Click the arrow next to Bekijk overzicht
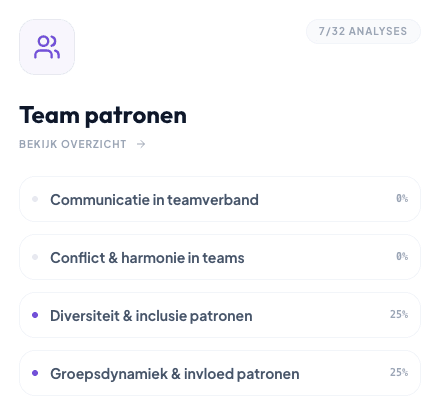The height and width of the screenshot is (405, 440). coord(141,144)
